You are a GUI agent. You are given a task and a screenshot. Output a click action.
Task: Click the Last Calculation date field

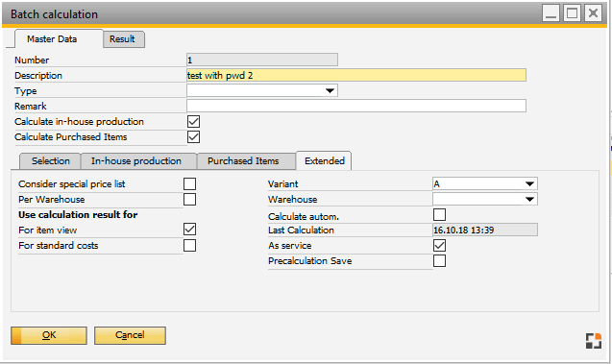pyautogui.click(x=485, y=230)
